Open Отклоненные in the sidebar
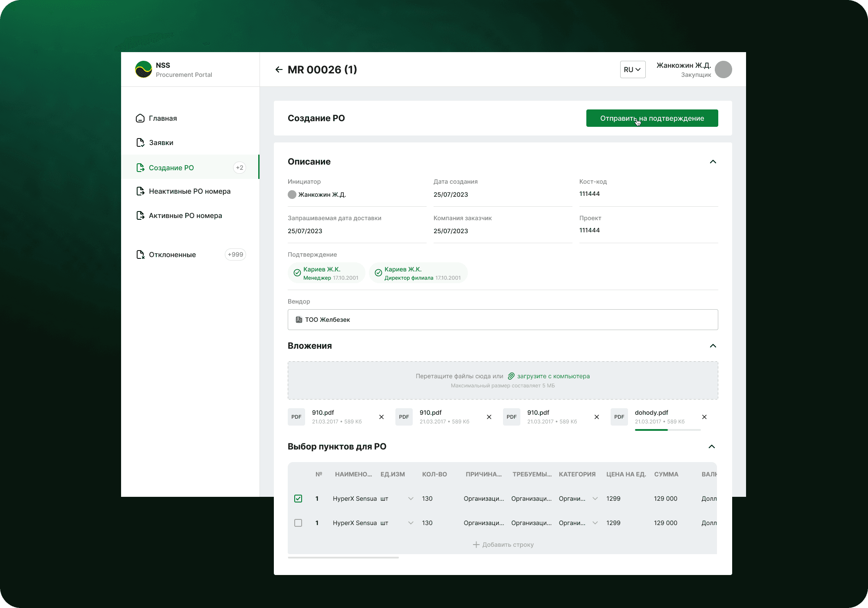The height and width of the screenshot is (608, 868). point(172,254)
